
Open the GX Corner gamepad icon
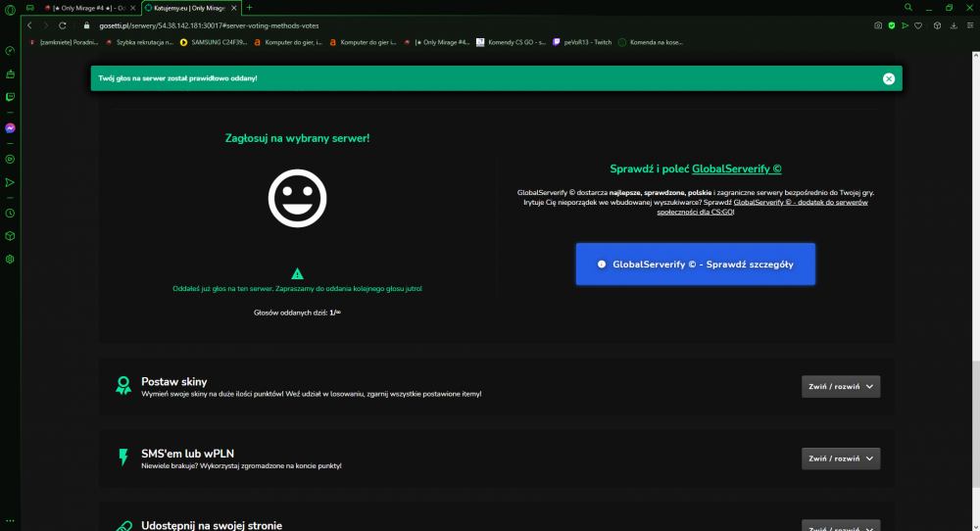[x=30, y=8]
